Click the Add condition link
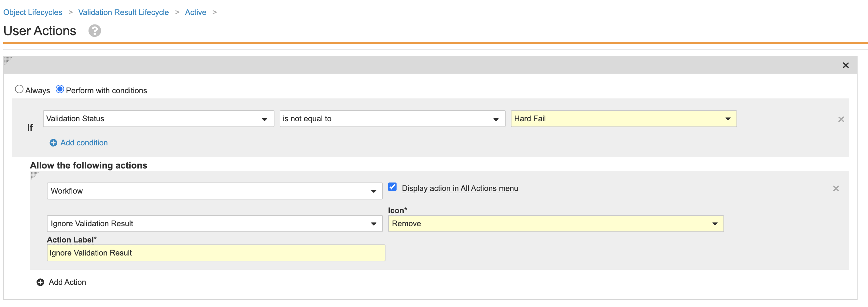Viewport: 868px width, 307px height. point(84,143)
